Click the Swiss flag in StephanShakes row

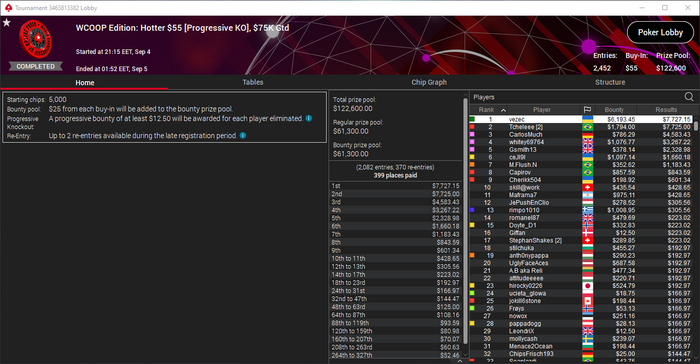coord(588,240)
